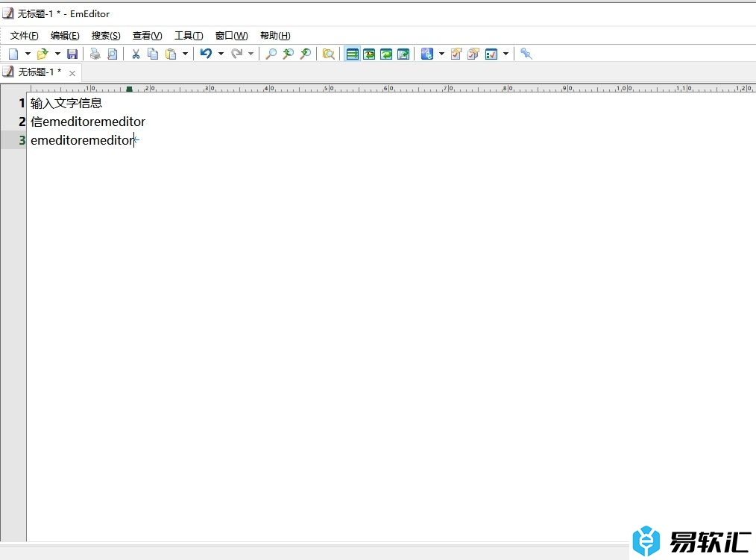Viewport: 756px width, 560px height.
Task: Paste clipboard contents with the Paste icon
Action: (x=171, y=54)
